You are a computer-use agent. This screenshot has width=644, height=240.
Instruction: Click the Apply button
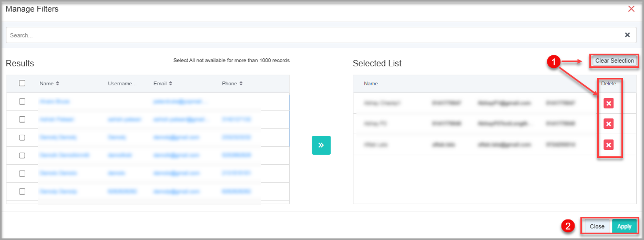(x=624, y=226)
